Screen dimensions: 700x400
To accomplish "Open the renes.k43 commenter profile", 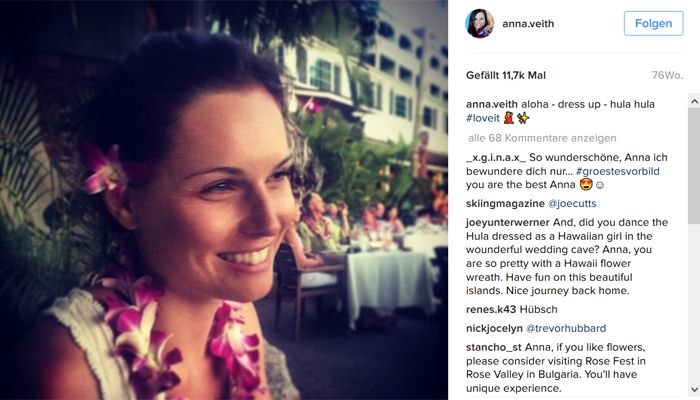I will click(491, 309).
